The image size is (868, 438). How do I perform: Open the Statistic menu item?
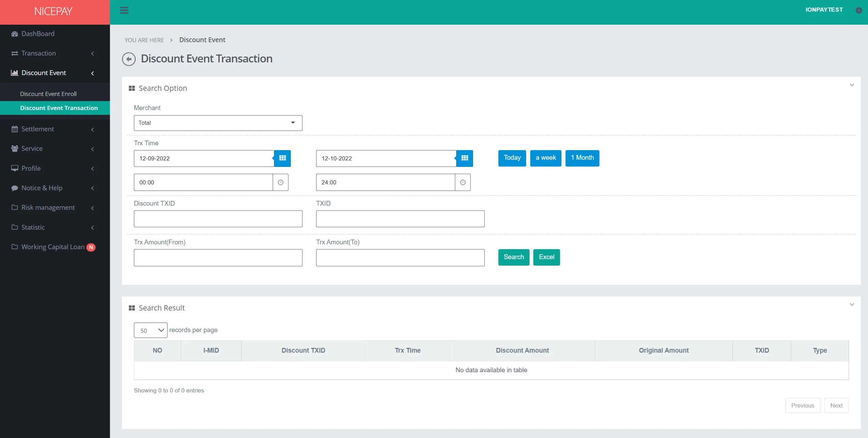[x=33, y=228]
